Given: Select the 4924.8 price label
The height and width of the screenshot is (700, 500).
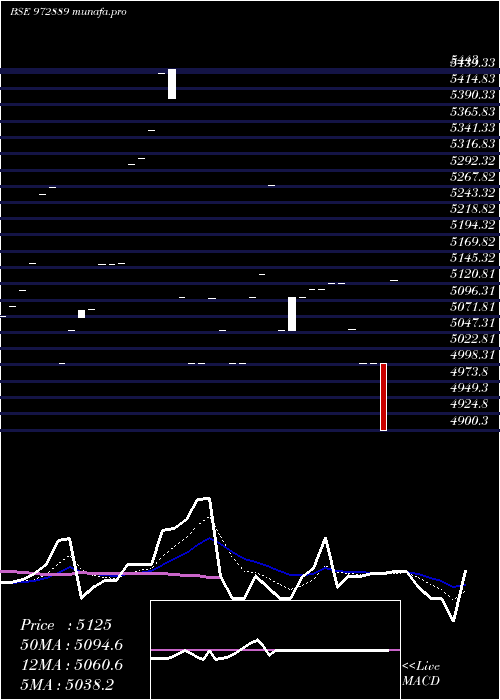Looking at the screenshot, I should click(469, 404).
